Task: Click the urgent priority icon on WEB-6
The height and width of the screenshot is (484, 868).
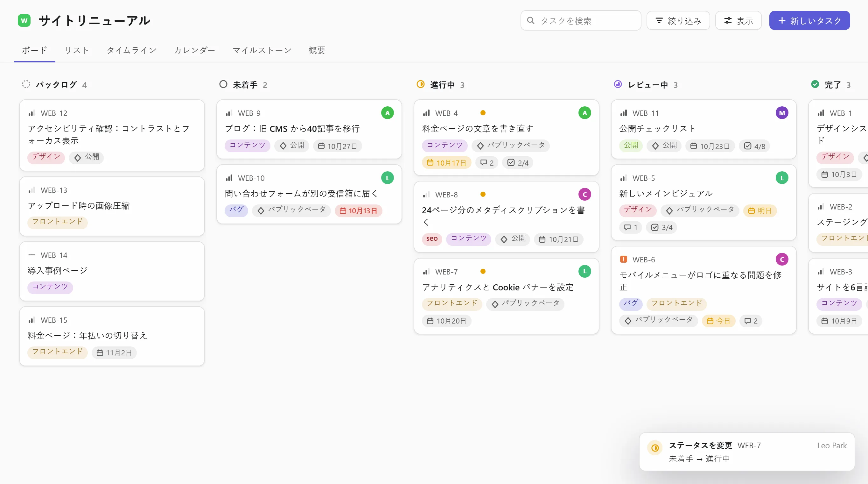Action: coord(623,260)
